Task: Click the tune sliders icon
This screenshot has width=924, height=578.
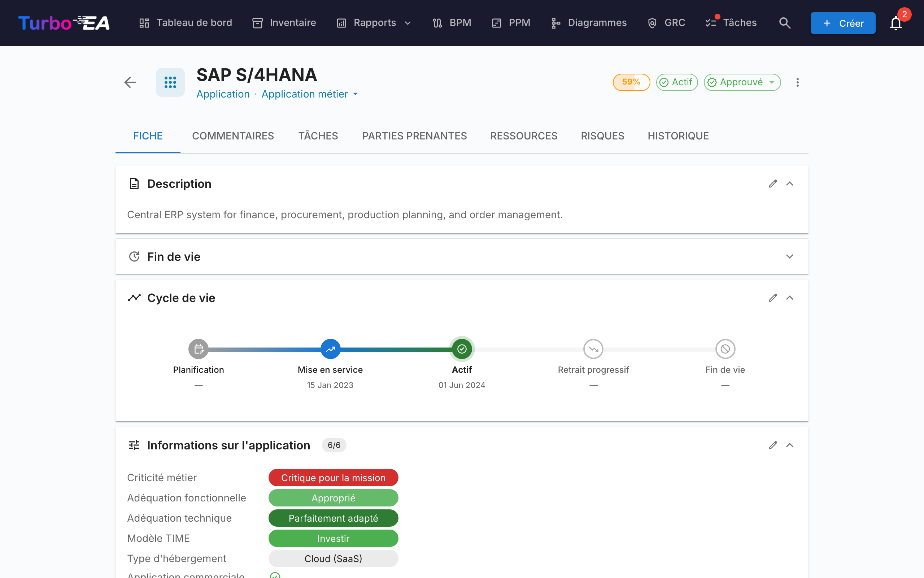Action: coord(134,445)
